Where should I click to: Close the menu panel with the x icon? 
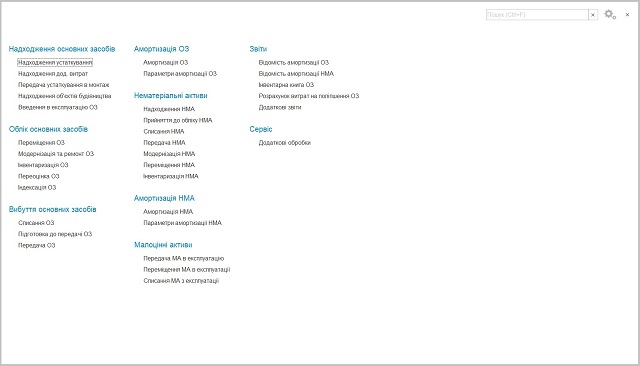pyautogui.click(x=627, y=15)
